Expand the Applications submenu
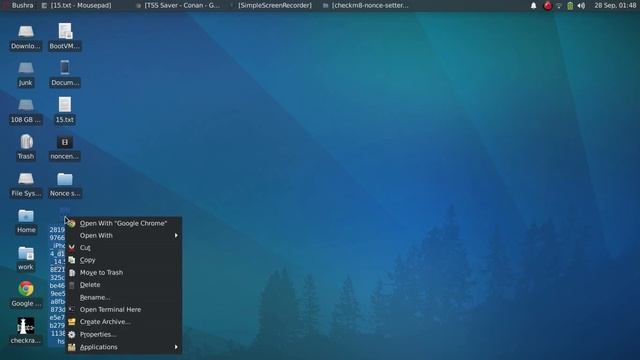 [124, 347]
